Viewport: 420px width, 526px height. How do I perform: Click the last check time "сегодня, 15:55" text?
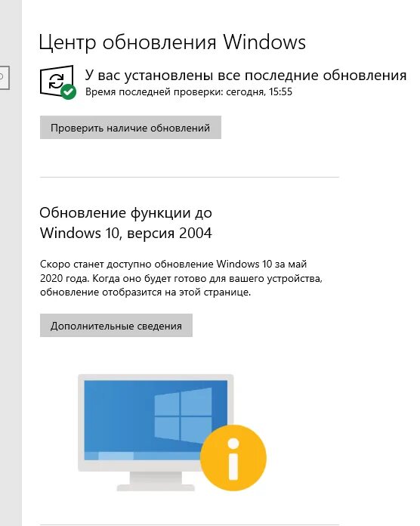[259, 92]
